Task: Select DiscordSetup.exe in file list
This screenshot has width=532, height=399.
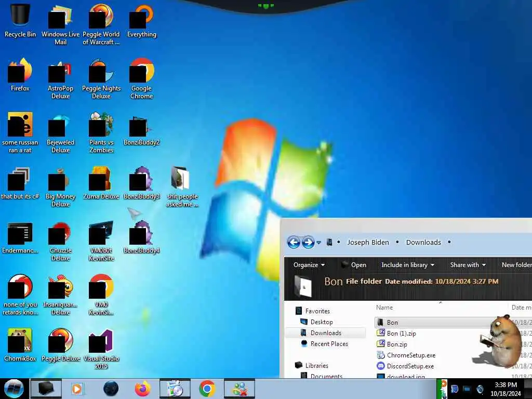Action: pyautogui.click(x=405, y=366)
